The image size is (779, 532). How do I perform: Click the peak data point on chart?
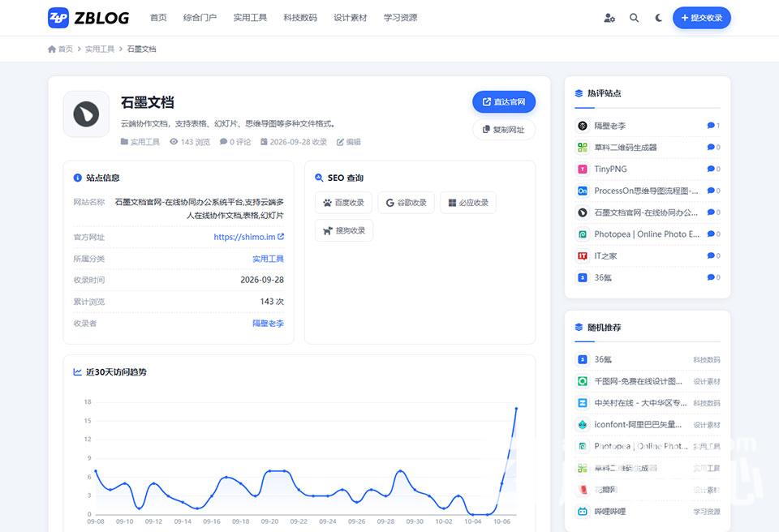516,408
